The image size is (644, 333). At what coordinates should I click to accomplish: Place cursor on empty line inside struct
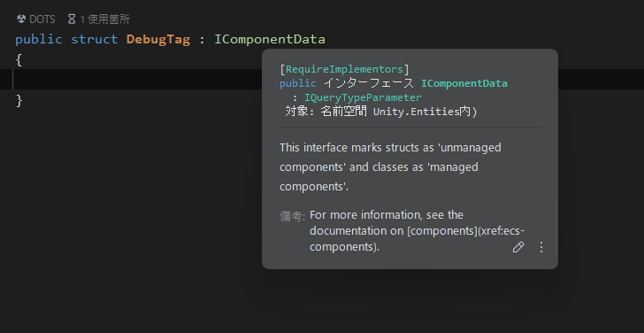pos(132,80)
